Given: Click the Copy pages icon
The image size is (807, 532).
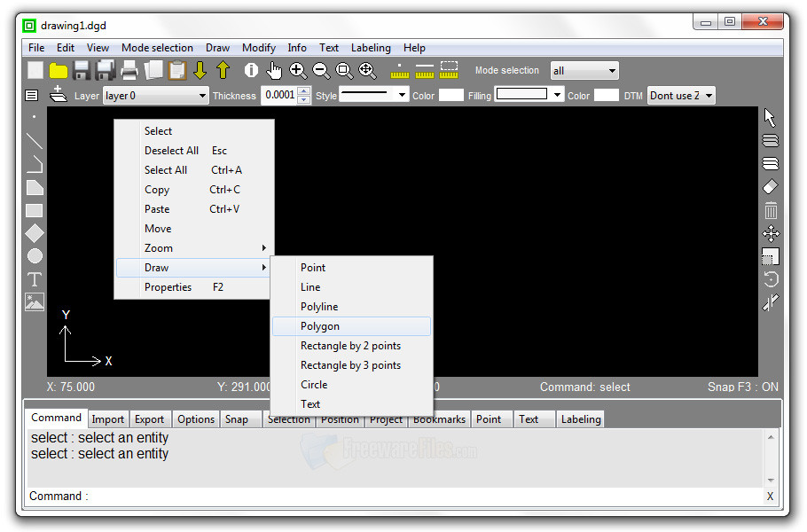Looking at the screenshot, I should click(153, 70).
